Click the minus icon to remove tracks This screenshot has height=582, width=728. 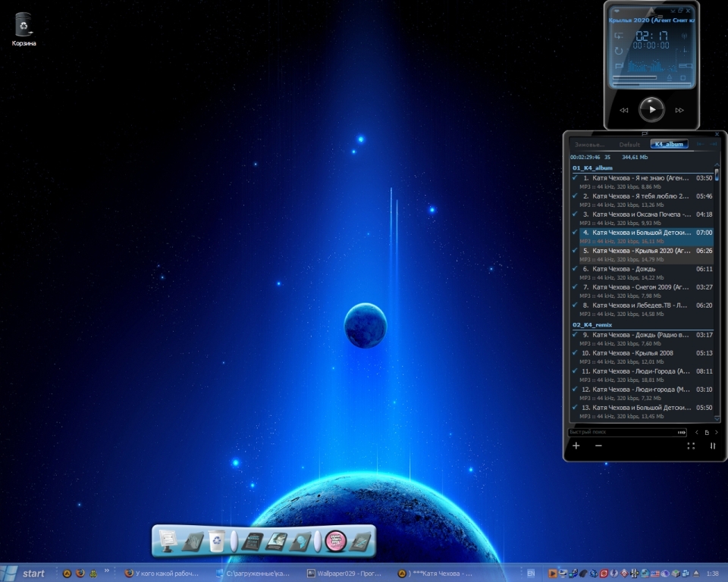[x=598, y=446]
